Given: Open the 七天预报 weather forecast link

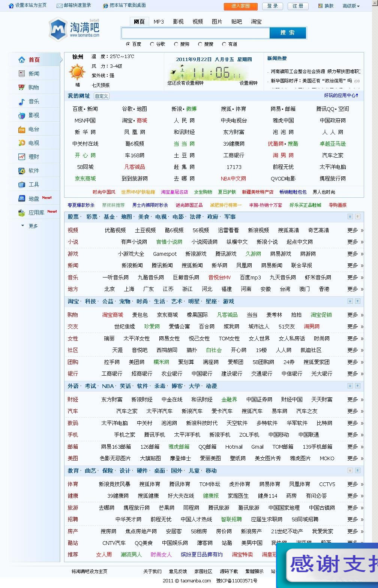Looking at the screenshot, I should click(100, 85).
